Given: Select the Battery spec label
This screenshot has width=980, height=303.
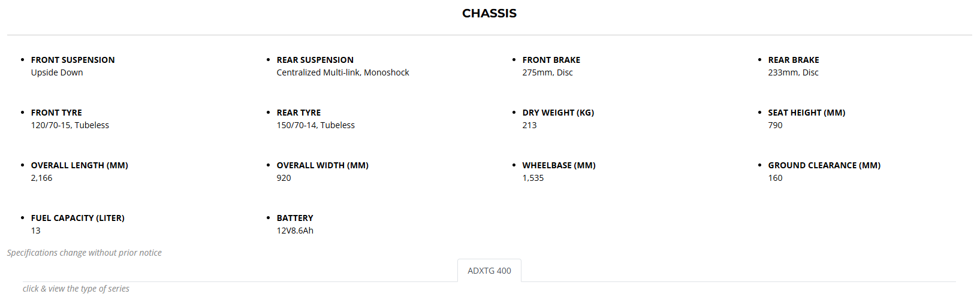Looking at the screenshot, I should tap(294, 218).
